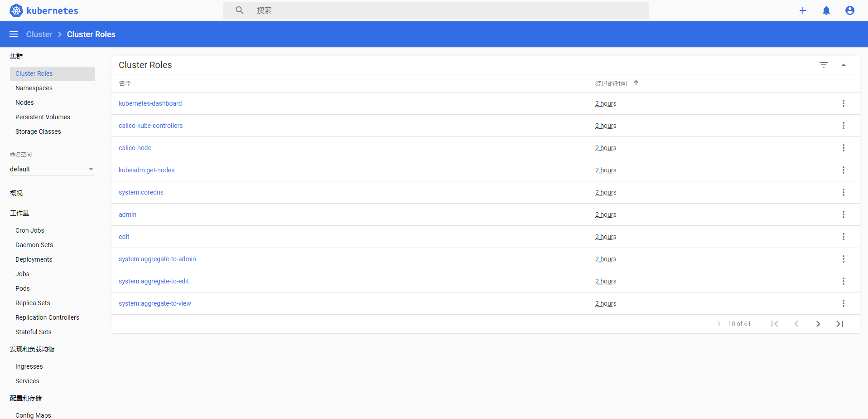
Task: Sort by age using arrow icon
Action: click(x=636, y=83)
